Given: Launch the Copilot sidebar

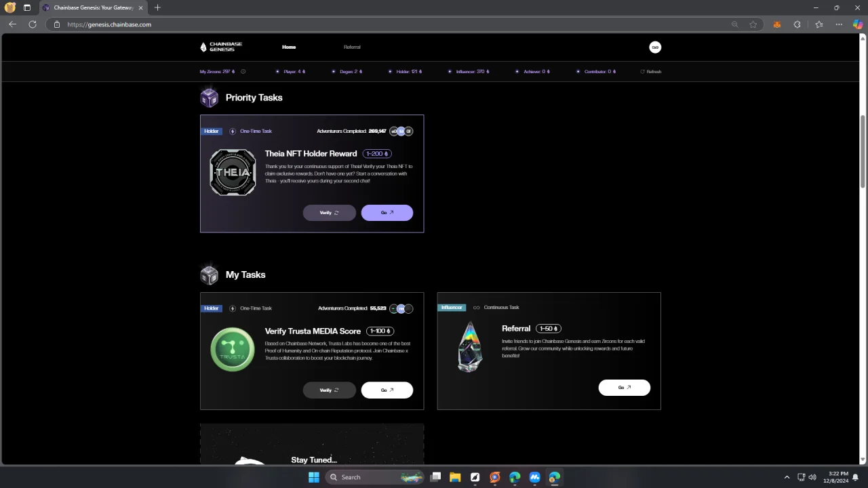Looking at the screenshot, I should pos(858,24).
